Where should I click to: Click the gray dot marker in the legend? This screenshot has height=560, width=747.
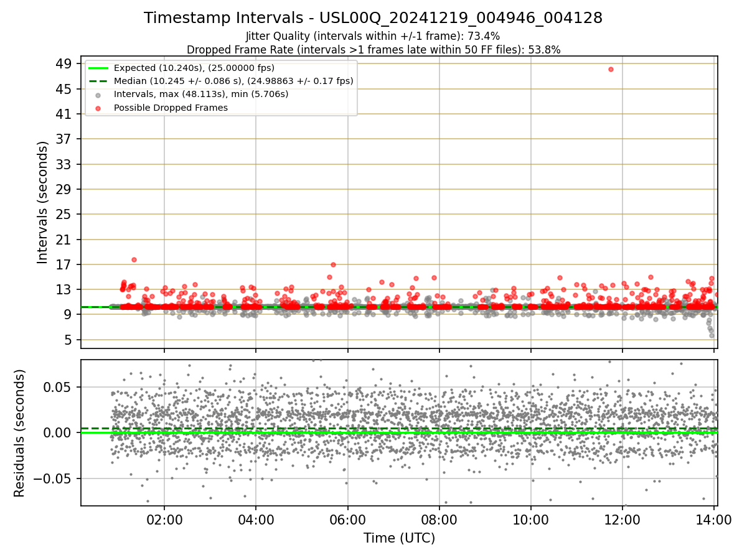tap(99, 95)
